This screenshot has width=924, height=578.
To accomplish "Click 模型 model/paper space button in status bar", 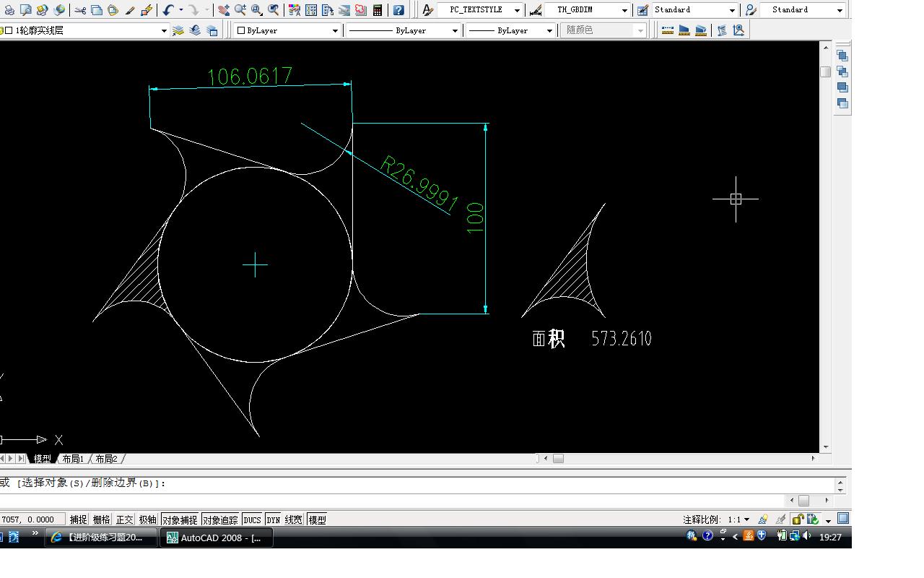I will pos(317,519).
